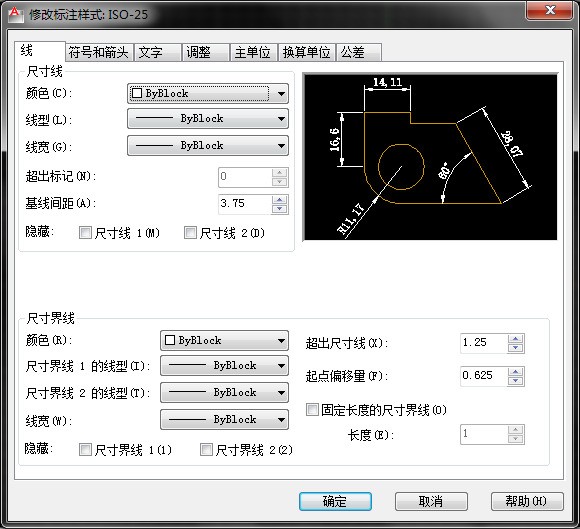This screenshot has width=580, height=529.
Task: Click the AutoCAD logo icon in title bar
Action: (x=15, y=14)
